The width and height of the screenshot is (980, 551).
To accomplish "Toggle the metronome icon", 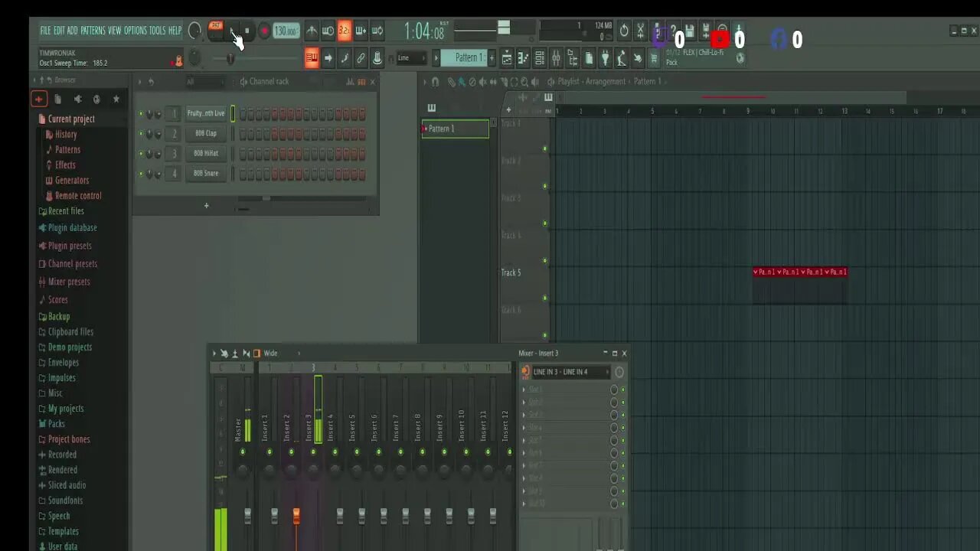I will point(312,31).
